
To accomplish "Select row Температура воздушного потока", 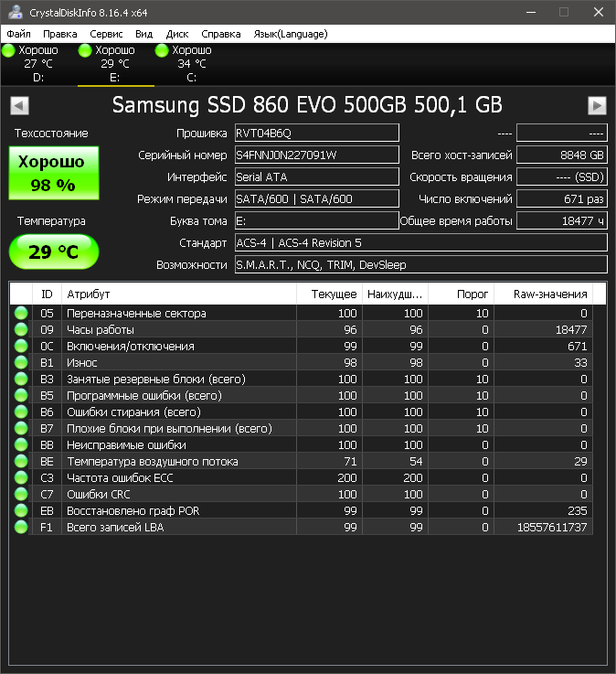I will pyautogui.click(x=301, y=461).
